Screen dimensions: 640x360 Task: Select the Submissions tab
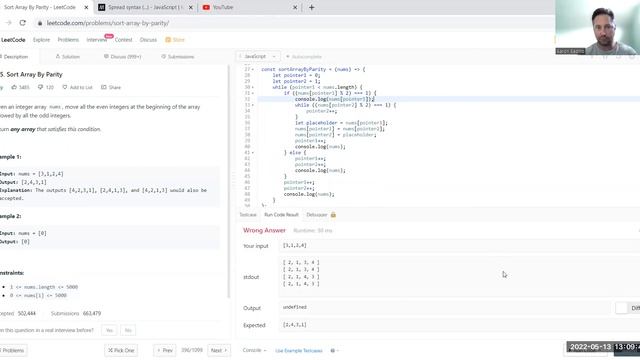(x=178, y=57)
